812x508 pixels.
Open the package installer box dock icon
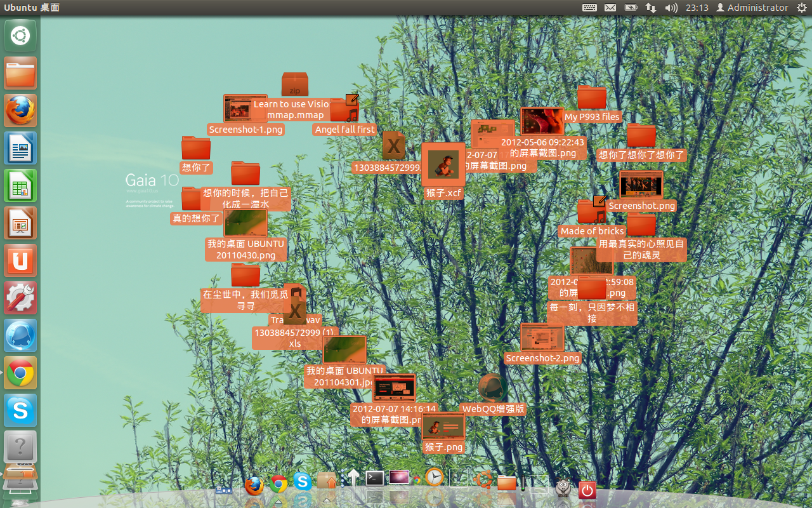pos(327,481)
